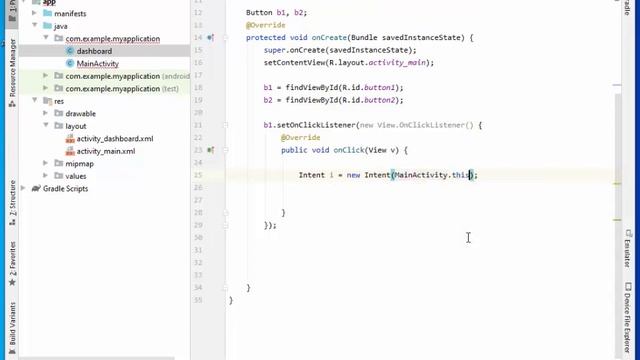Select the drawable folder
The width and height of the screenshot is (640, 360).
click(80, 114)
